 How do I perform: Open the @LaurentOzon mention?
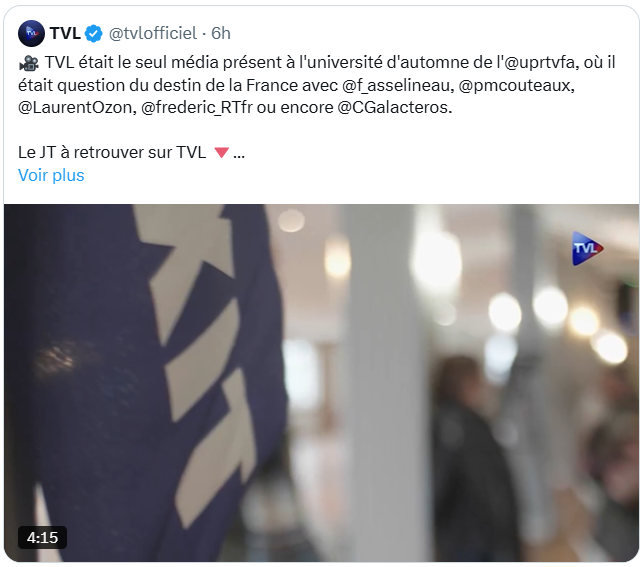point(75,107)
